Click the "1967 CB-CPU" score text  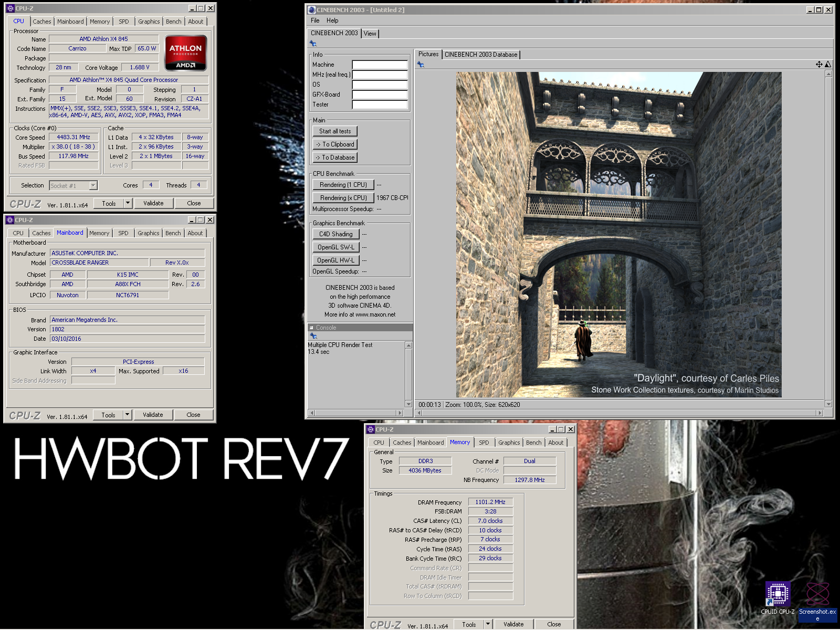(x=392, y=198)
